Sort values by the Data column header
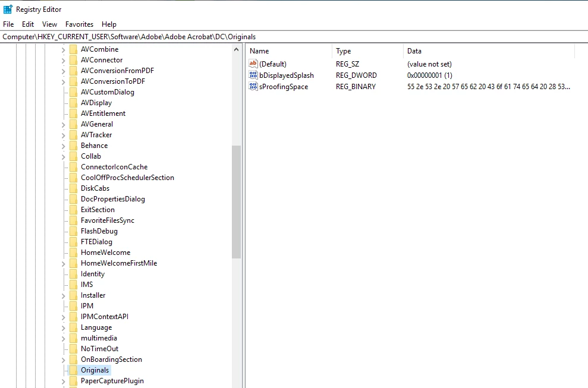 [x=489, y=51]
